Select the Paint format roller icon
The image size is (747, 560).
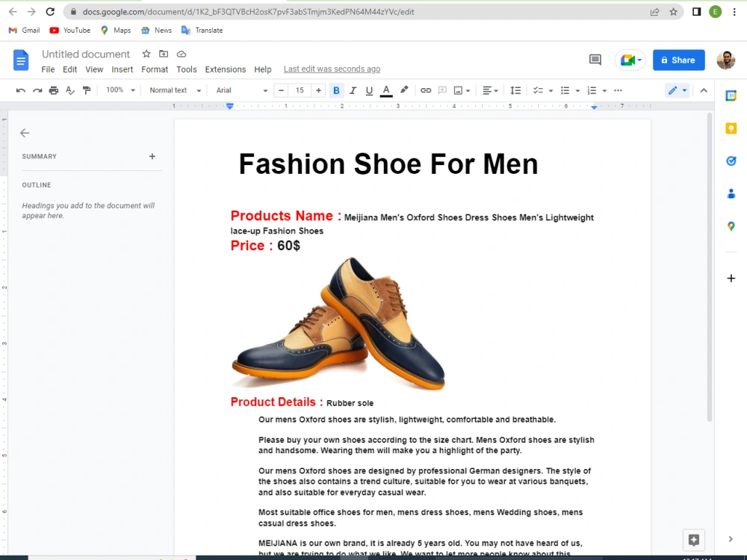[86, 90]
